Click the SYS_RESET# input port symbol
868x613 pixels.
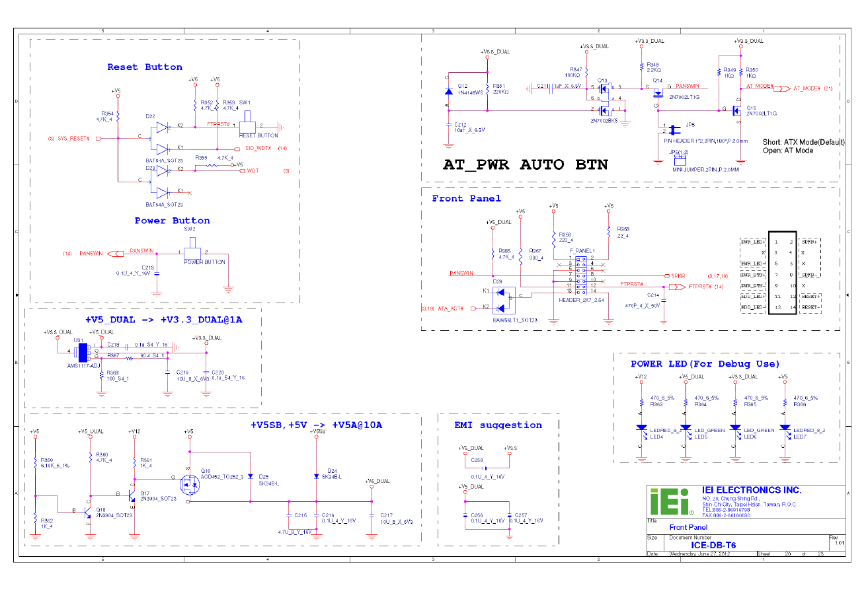point(99,138)
